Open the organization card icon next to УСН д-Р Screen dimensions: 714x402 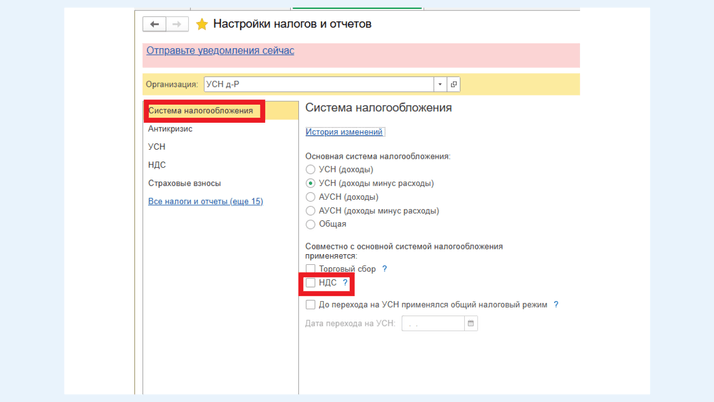click(x=454, y=84)
